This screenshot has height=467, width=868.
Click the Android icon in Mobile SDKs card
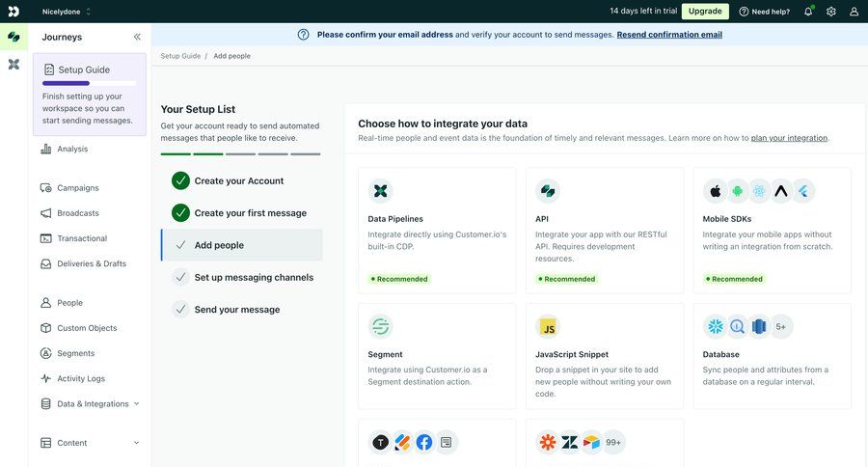click(x=738, y=191)
